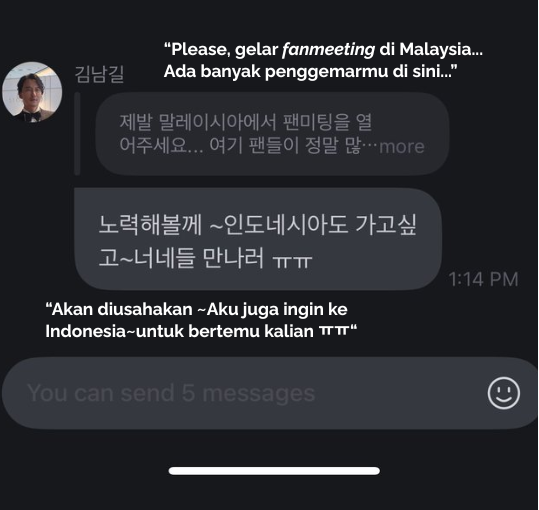Click the words 너네들 만나러 in the reply
539x510 pixels.
pos(199,258)
